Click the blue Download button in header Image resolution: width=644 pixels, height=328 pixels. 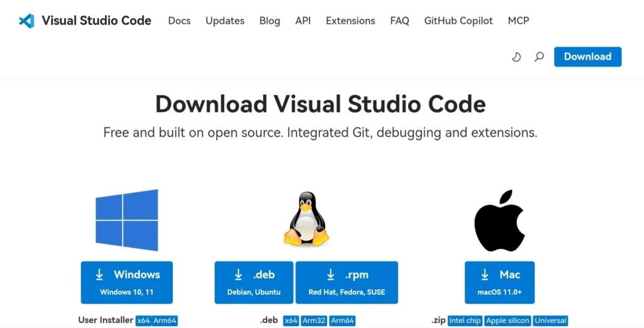click(x=588, y=57)
